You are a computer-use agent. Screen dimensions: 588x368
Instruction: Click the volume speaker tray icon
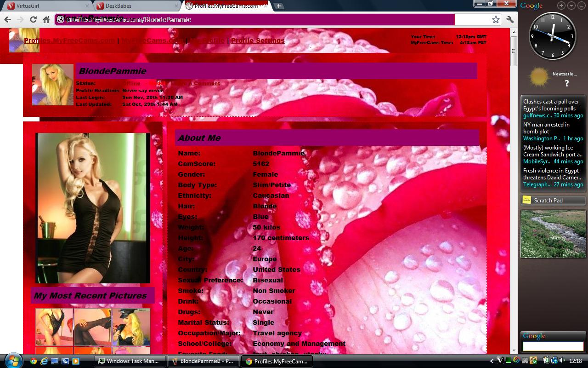[562, 361]
